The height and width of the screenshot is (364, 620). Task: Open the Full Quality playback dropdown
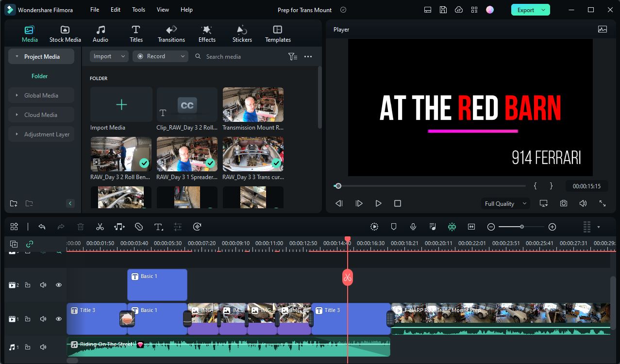tap(505, 203)
